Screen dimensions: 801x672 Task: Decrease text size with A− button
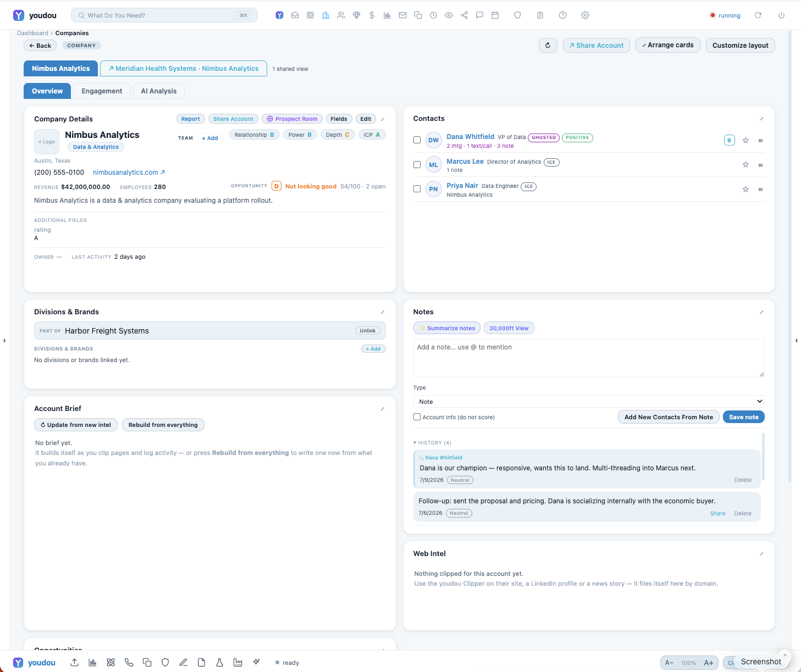click(670, 663)
